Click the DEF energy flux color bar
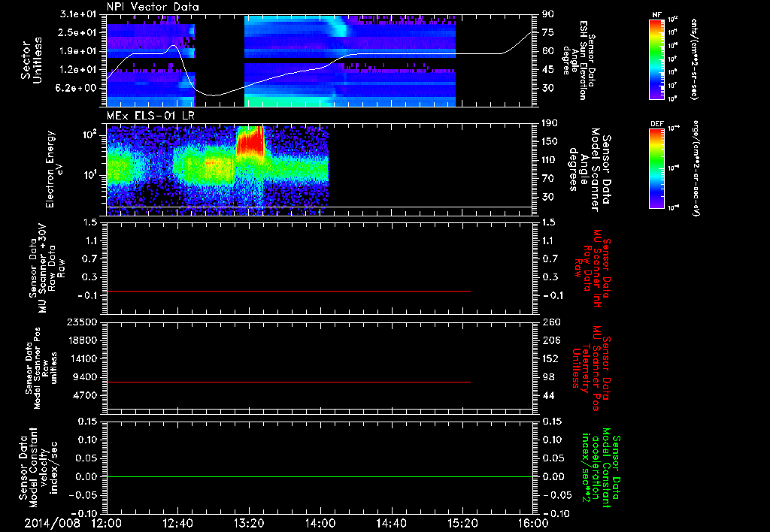770x532 pixels. [x=657, y=168]
